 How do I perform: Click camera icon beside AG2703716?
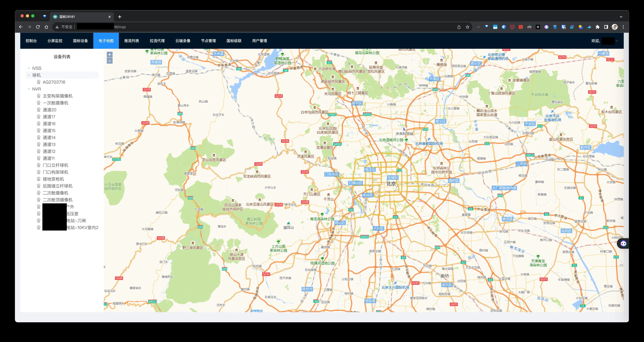pos(39,82)
